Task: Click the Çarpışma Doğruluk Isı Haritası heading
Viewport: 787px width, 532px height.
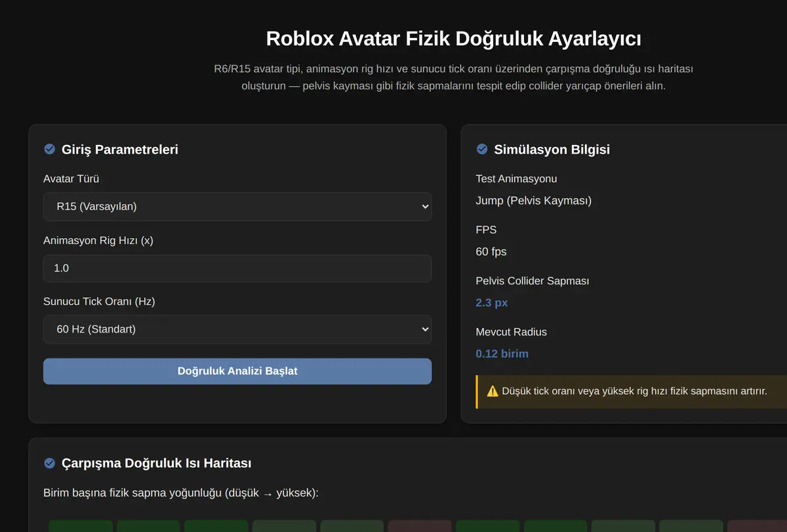Action: coord(157,463)
